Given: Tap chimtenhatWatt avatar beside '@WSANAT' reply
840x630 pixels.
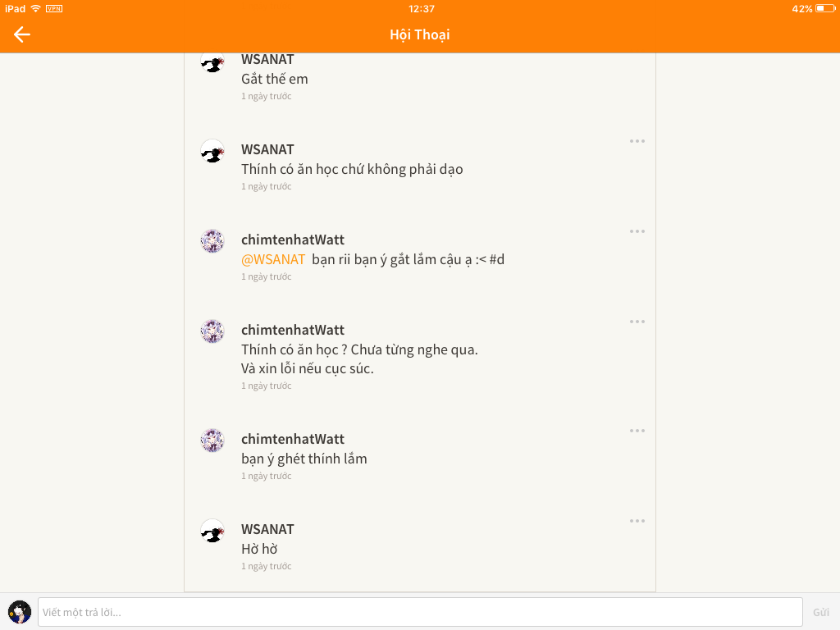Looking at the screenshot, I should pos(212,242).
